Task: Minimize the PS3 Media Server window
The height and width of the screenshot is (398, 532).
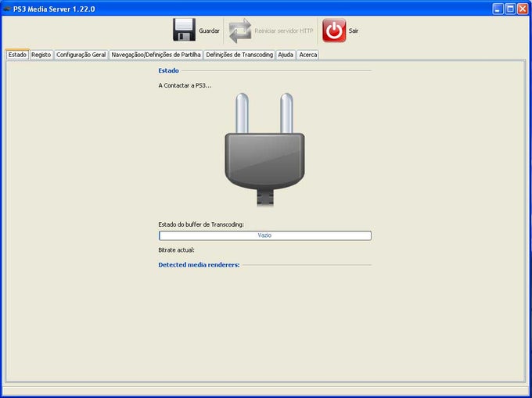Action: (x=498, y=9)
